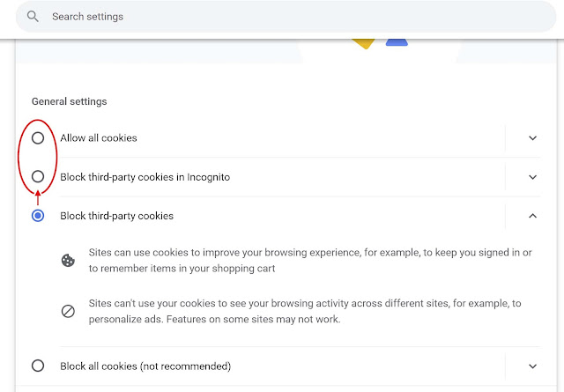The height and width of the screenshot is (392, 564).
Task: Enable Block third-party cookies in Incognito radio
Action: [38, 177]
